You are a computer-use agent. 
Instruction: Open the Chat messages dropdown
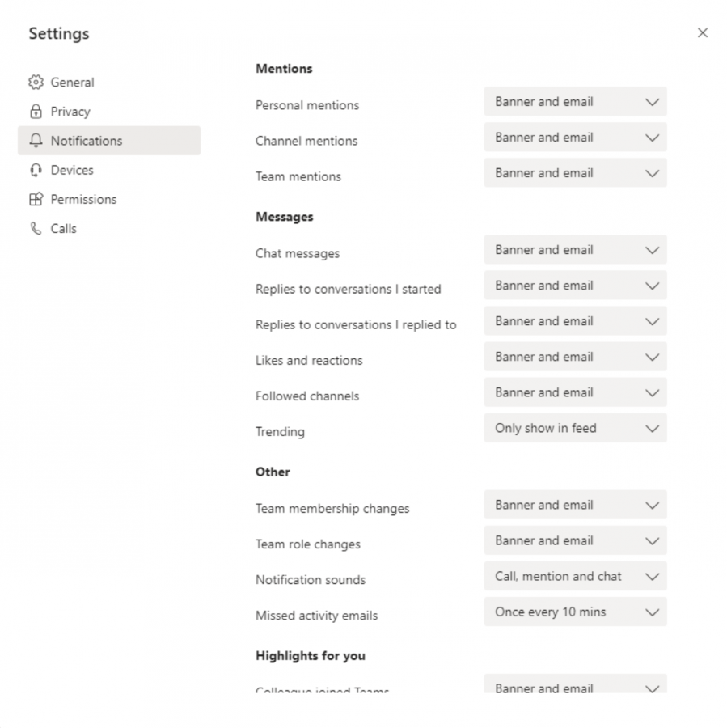point(575,250)
